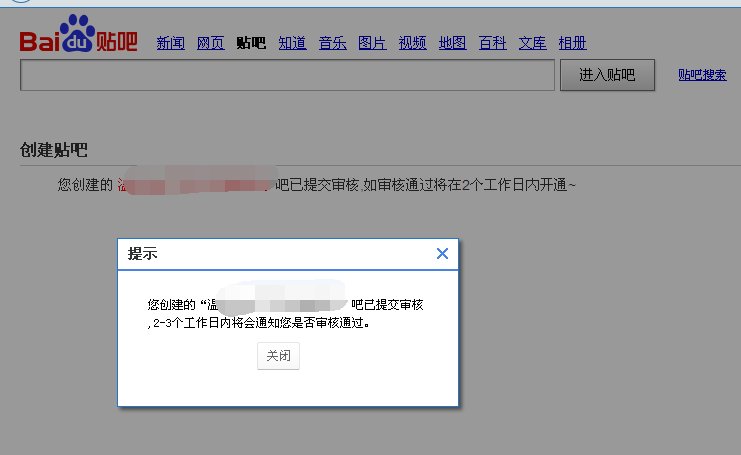Viewport: 741px width, 455px height.
Task: Open the 知道 link
Action: [292, 43]
